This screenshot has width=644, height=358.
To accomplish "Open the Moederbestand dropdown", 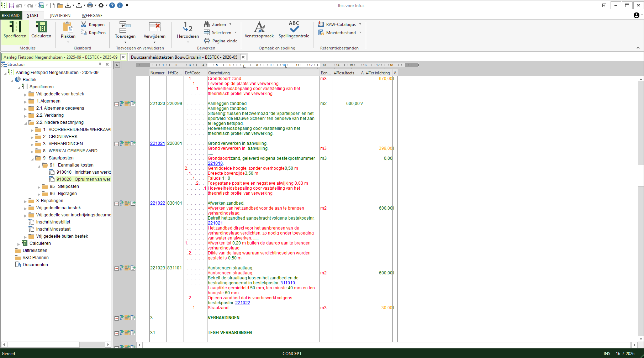I will click(360, 33).
